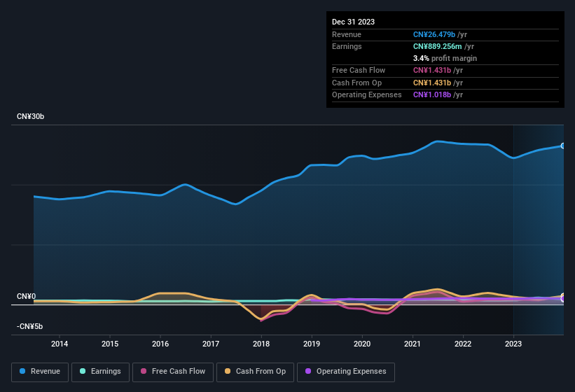The width and height of the screenshot is (575, 392).
Task: Click the Free Cash Flow label in tooltip
Action: click(359, 70)
